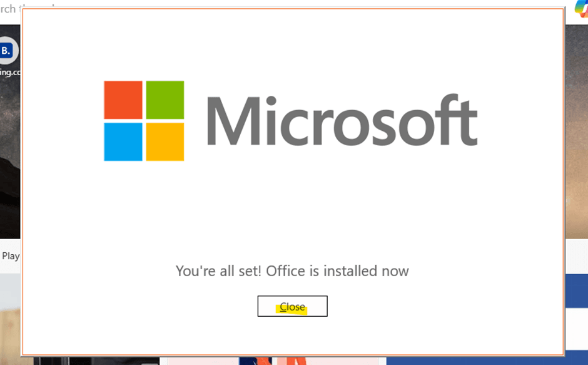The width and height of the screenshot is (588, 365).
Task: Click the starry background image at right
Action: [576, 131]
